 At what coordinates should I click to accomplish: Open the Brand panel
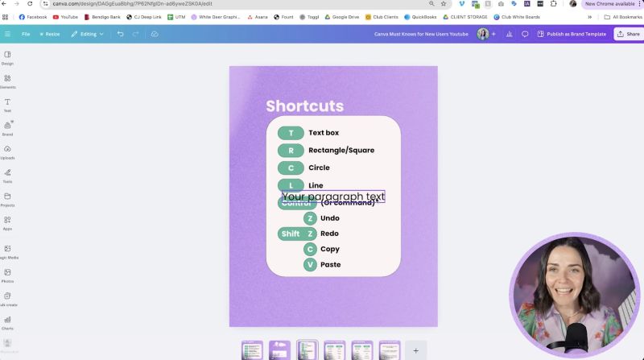pos(7,129)
